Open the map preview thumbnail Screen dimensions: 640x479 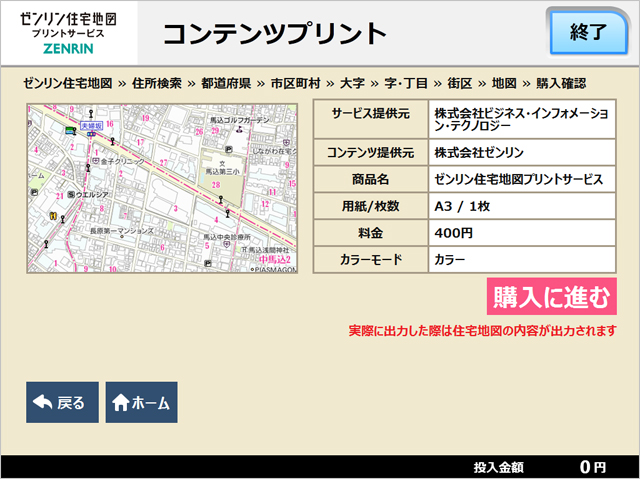click(x=162, y=188)
